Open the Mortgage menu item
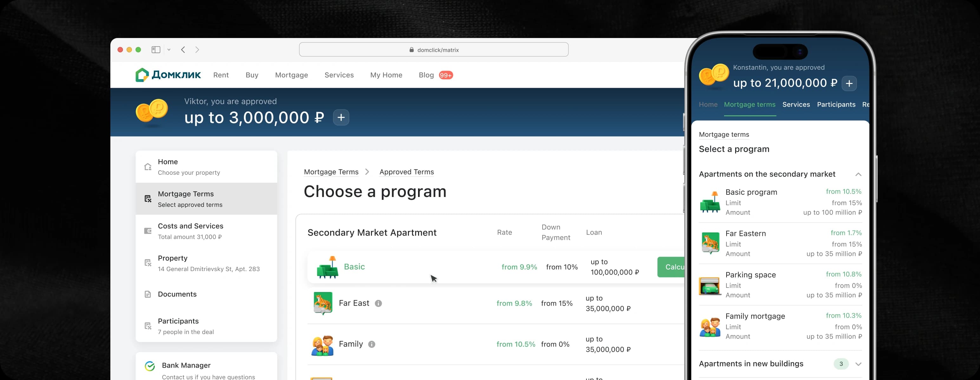Image resolution: width=980 pixels, height=380 pixels. coord(291,75)
